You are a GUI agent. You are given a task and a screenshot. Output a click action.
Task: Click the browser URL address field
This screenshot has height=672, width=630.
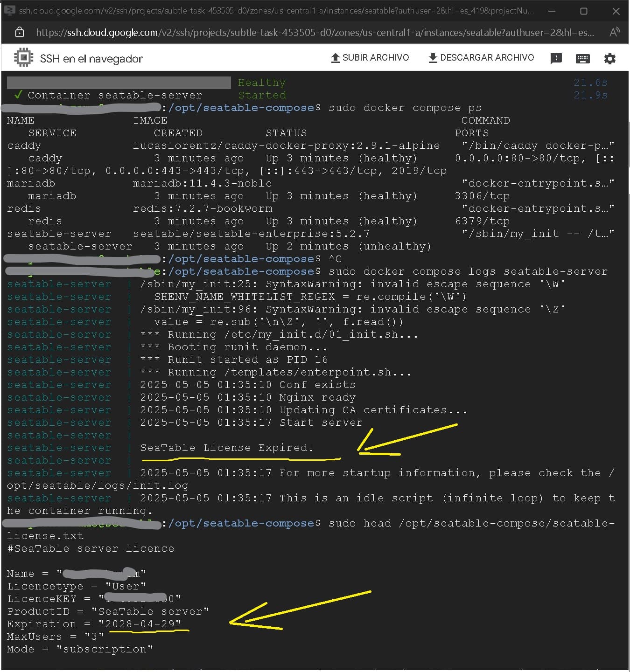315,33
